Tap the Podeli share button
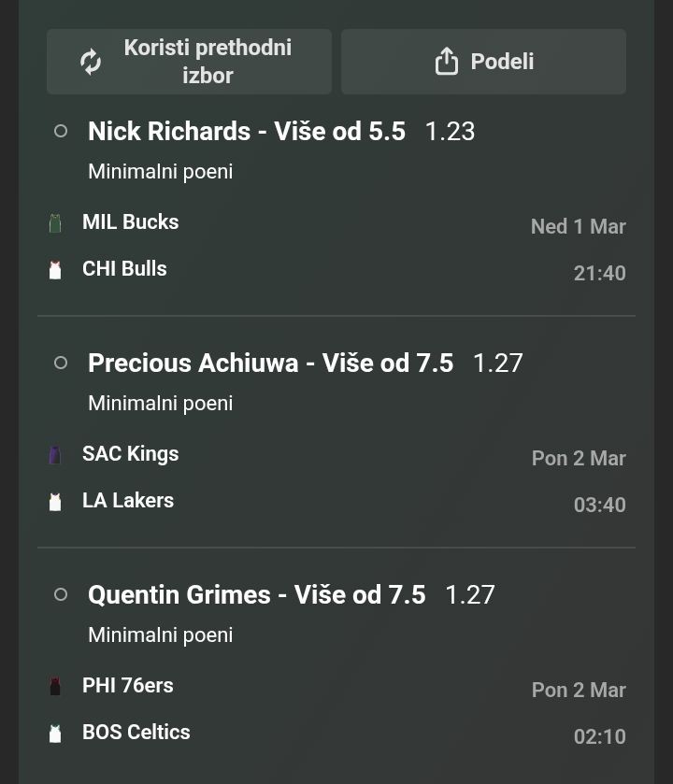673x784 pixels. pos(483,62)
